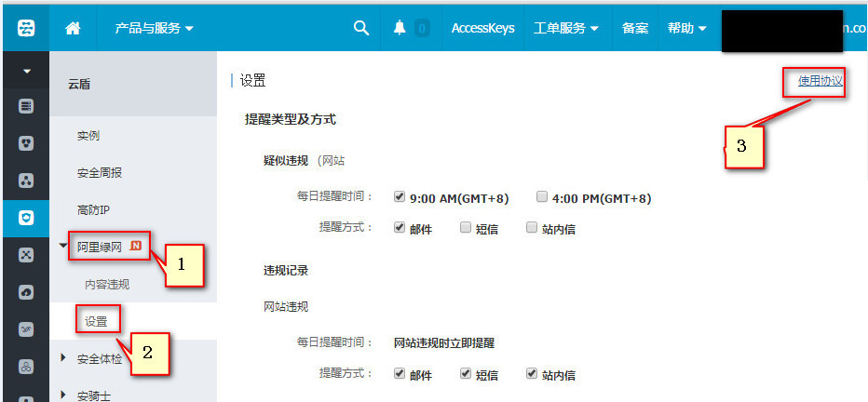Screen dimensions: 868x402
Task: Click the orange N badge beside 阿里绿网
Action: click(136, 246)
